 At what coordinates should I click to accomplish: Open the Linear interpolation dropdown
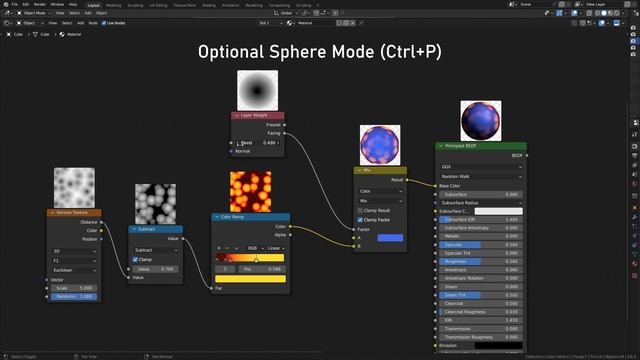click(276, 248)
